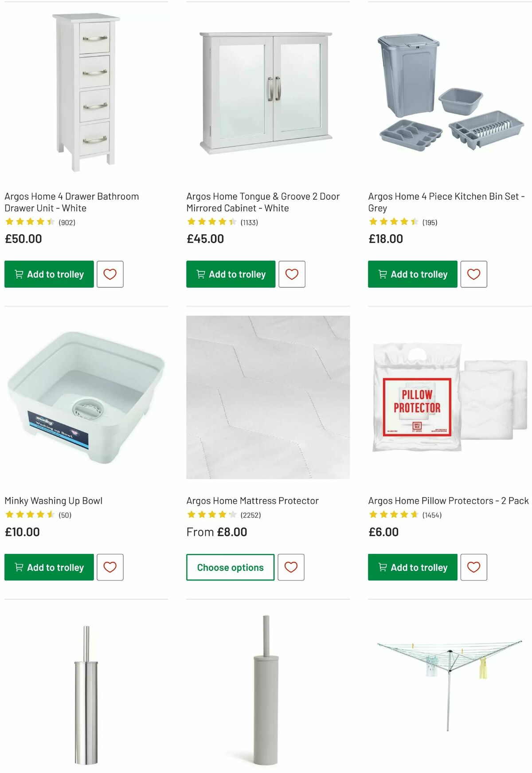Click Choose options for the Mattress Protector
This screenshot has width=532, height=773.
[x=230, y=567]
